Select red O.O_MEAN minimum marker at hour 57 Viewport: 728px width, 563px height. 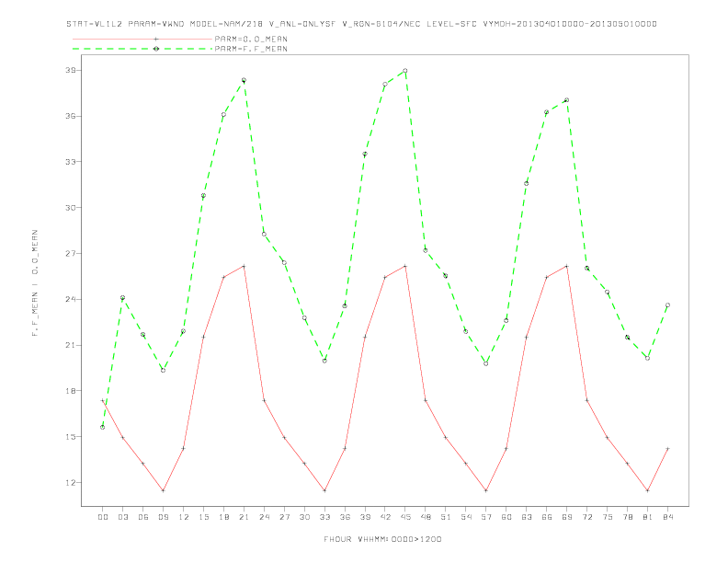(x=486, y=490)
